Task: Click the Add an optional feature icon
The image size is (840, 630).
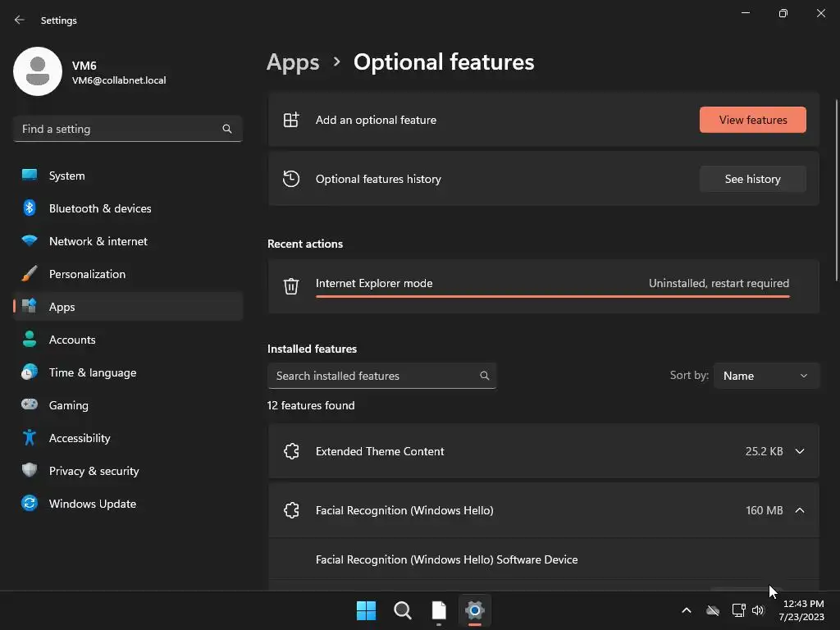Action: click(x=291, y=120)
